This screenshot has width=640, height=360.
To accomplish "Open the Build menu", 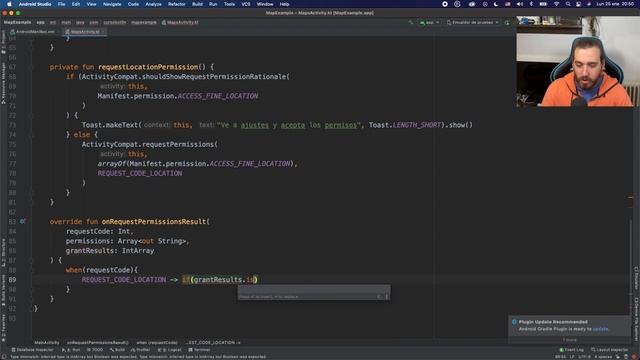I will coord(198,4).
